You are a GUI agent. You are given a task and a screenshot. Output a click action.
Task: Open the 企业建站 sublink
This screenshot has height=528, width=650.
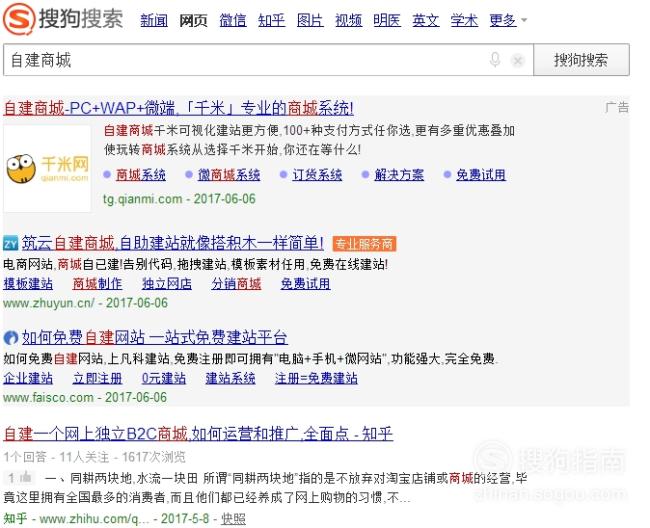click(x=28, y=378)
